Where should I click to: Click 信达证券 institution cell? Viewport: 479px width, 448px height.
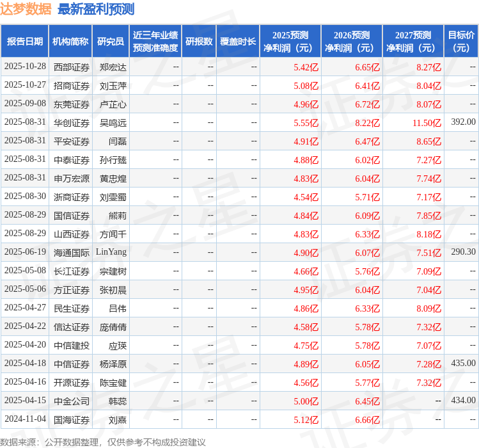pos(72,327)
